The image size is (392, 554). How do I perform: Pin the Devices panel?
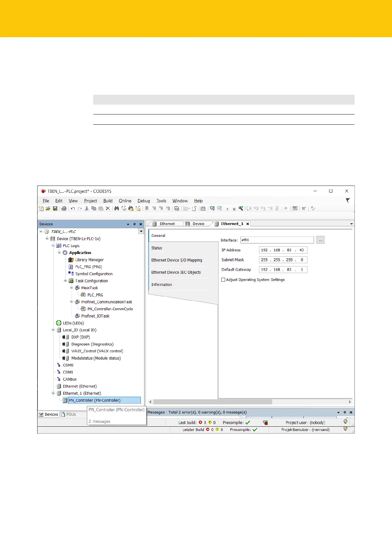pyautogui.click(x=134, y=224)
